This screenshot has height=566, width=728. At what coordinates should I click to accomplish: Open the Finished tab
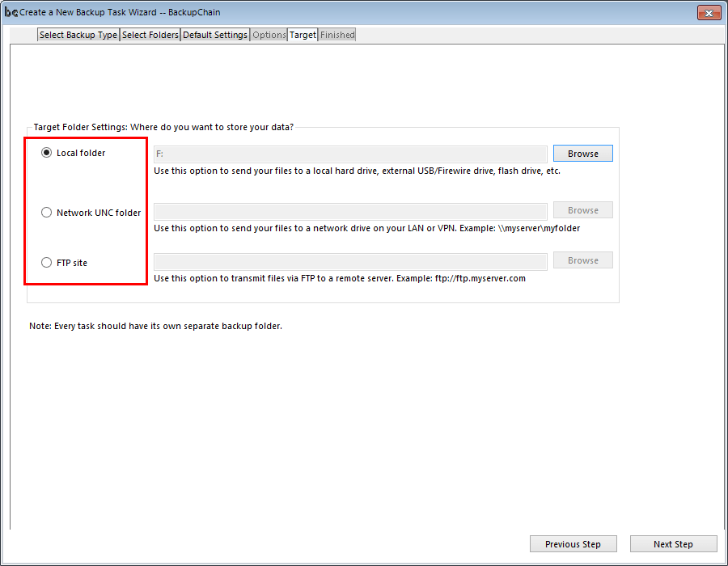(337, 35)
